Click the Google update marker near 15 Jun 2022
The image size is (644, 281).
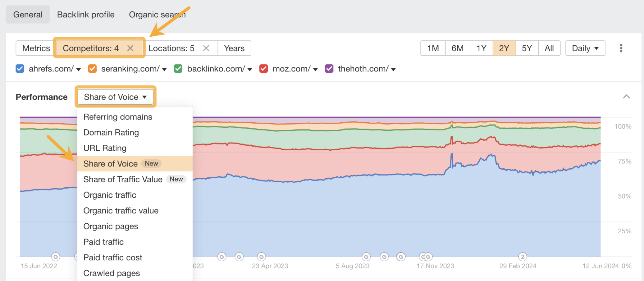click(x=56, y=257)
